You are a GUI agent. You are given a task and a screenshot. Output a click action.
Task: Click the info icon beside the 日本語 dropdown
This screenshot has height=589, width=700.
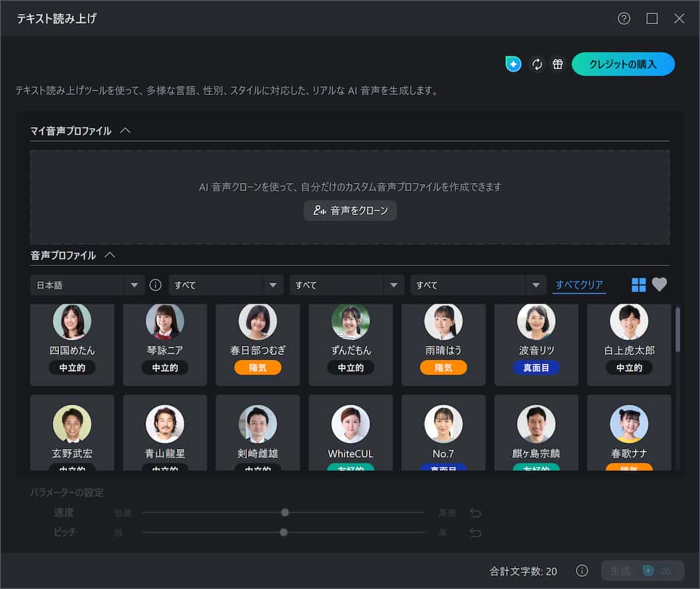(155, 285)
